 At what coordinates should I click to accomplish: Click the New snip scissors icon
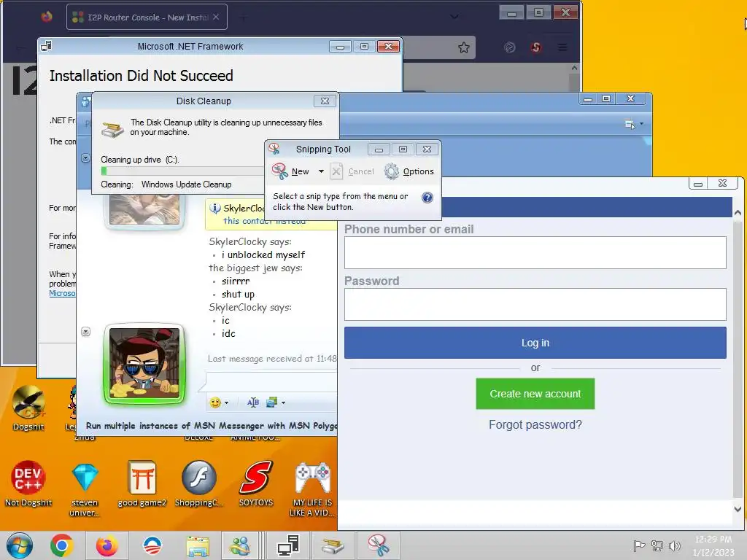279,171
